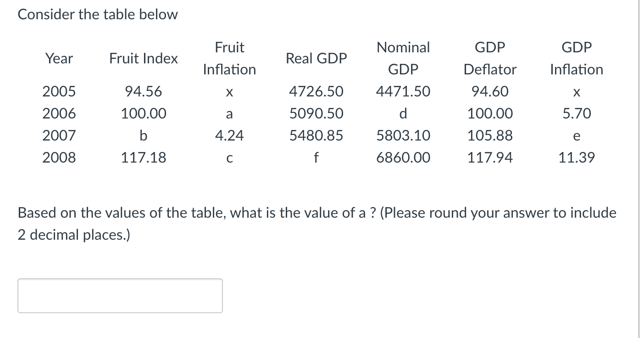Select the year 2005 row label
The height and width of the screenshot is (338, 644).
pyautogui.click(x=59, y=91)
